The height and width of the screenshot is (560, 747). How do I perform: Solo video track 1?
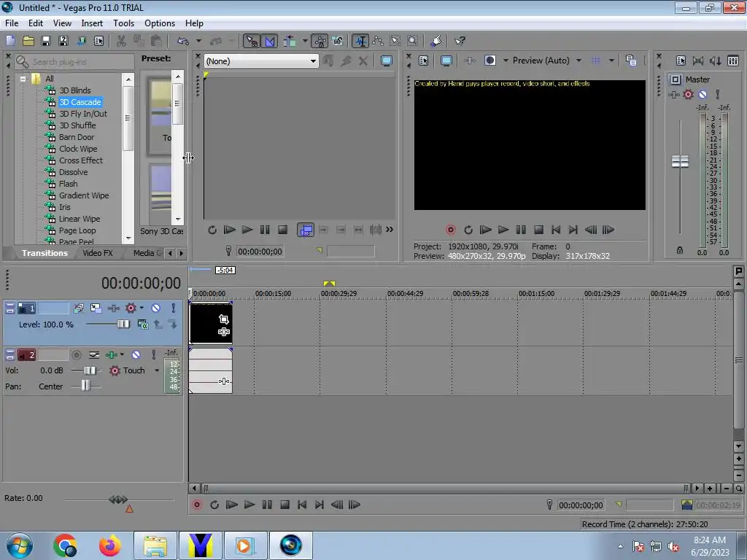[x=174, y=308]
